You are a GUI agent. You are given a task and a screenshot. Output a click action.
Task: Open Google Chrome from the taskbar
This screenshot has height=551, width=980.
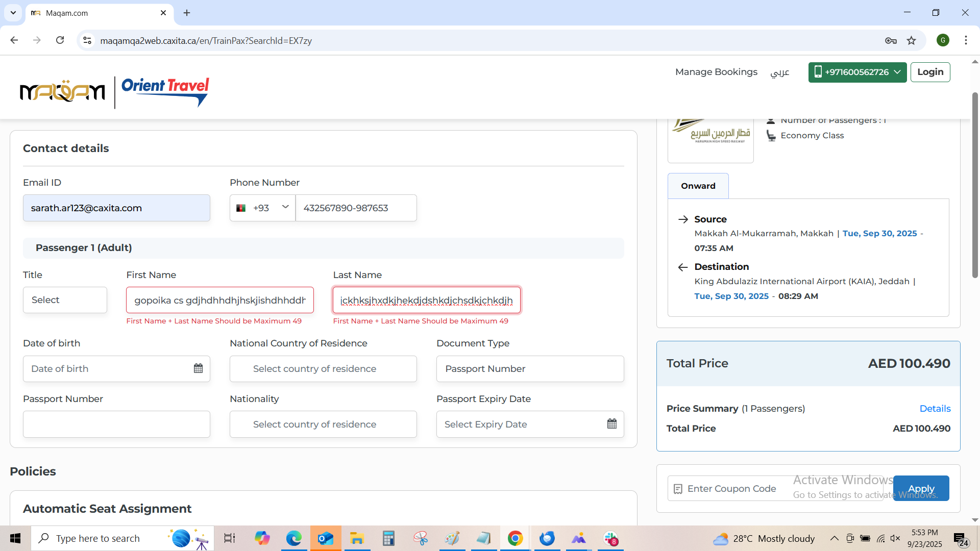point(515,538)
